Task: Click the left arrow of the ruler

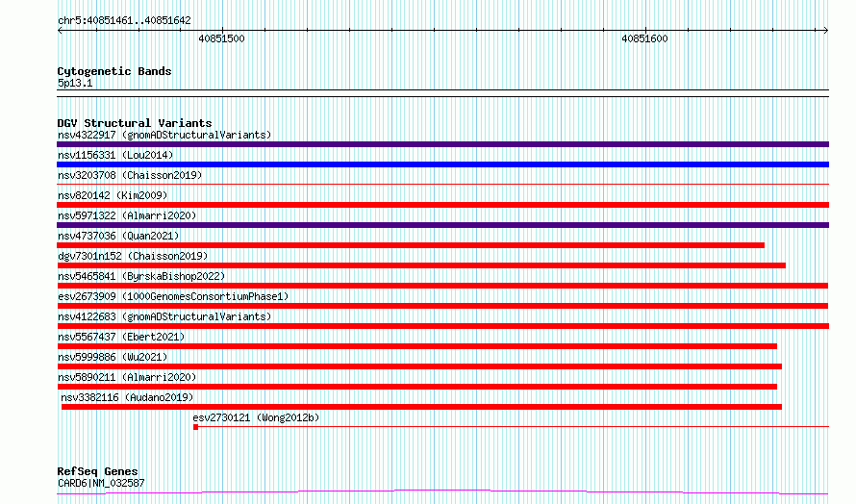Action: 60,31
